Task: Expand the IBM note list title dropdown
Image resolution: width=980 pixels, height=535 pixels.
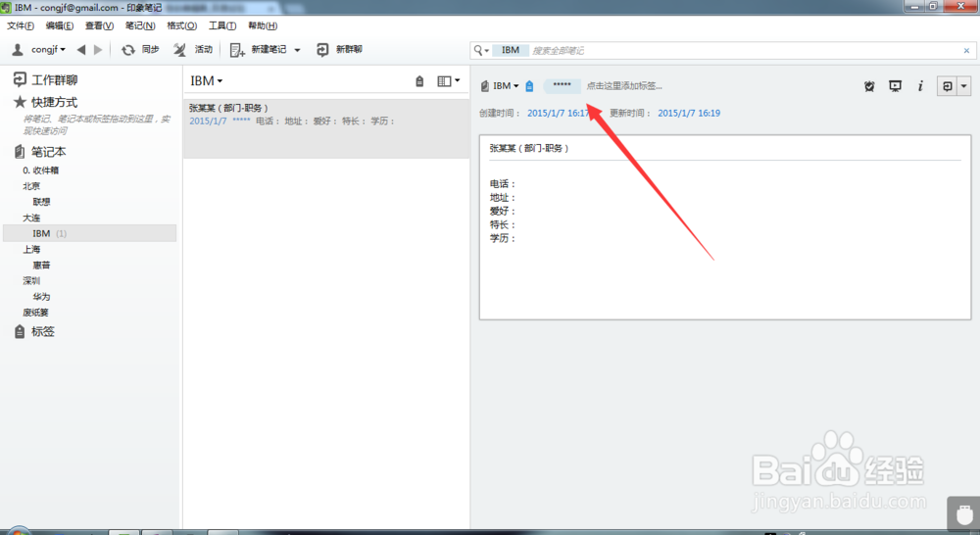Action: (x=207, y=80)
